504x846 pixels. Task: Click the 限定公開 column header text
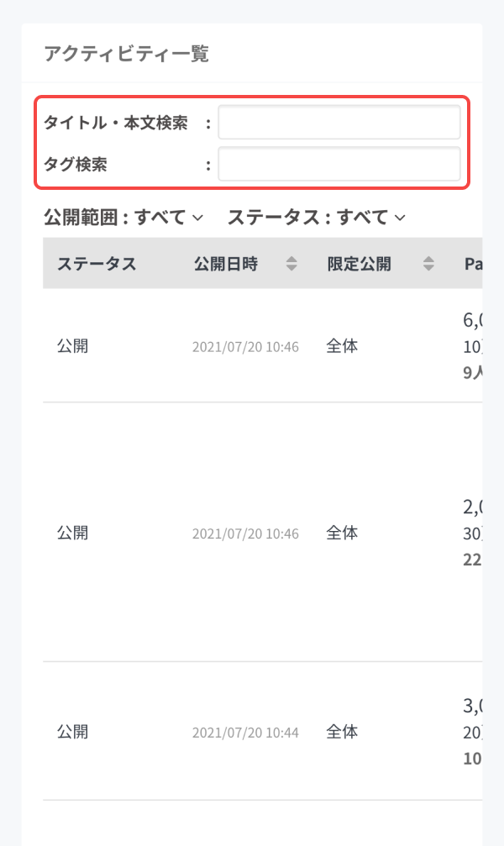[360, 264]
